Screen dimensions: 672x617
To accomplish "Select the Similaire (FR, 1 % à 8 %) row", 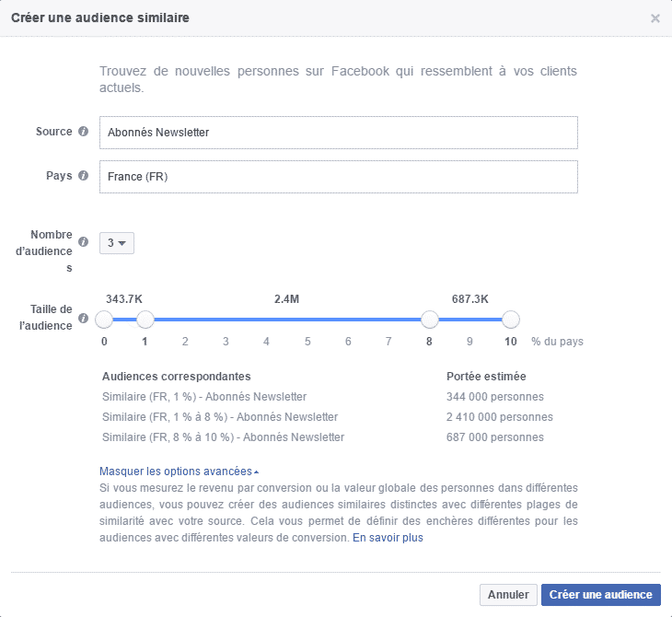I will pos(220,417).
